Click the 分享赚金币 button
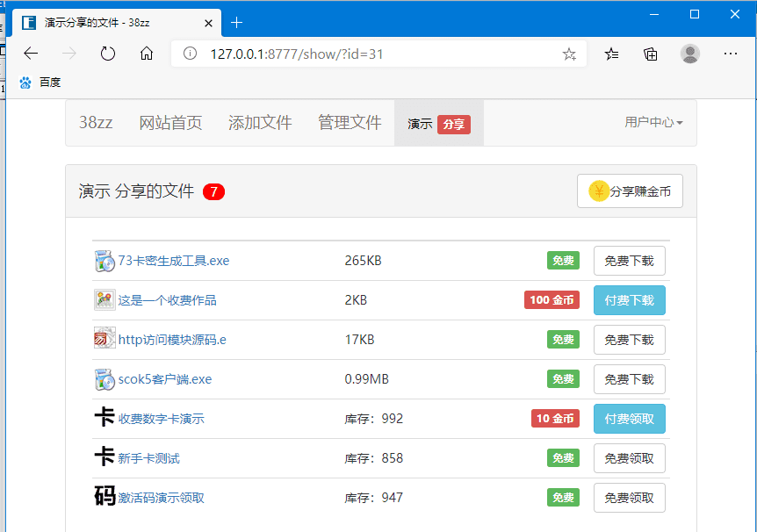The width and height of the screenshot is (757, 532). tap(630, 191)
